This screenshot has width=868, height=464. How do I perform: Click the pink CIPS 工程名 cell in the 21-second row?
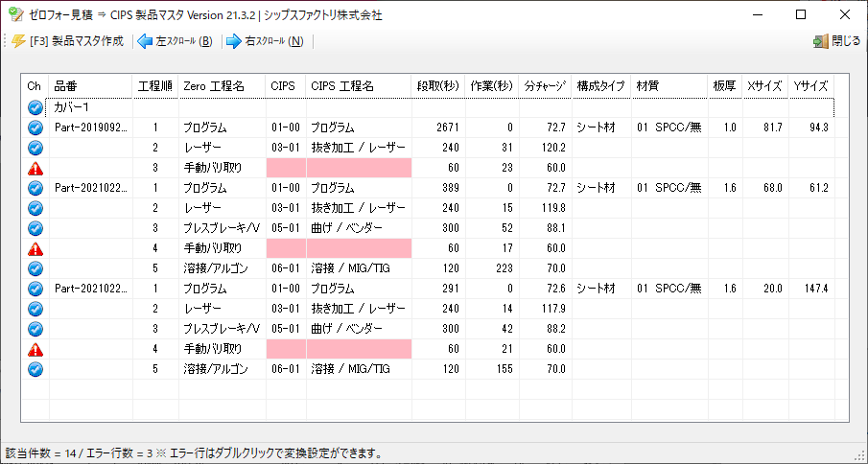pyautogui.click(x=359, y=349)
